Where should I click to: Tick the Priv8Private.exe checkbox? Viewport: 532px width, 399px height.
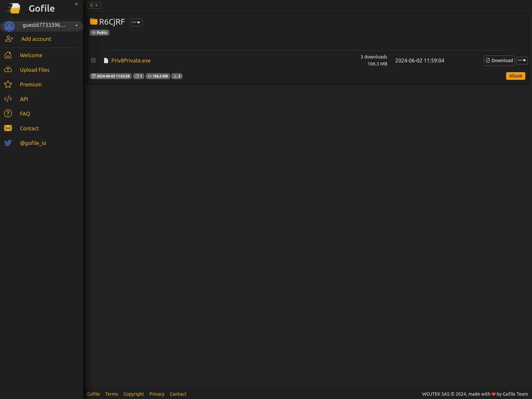(93, 61)
